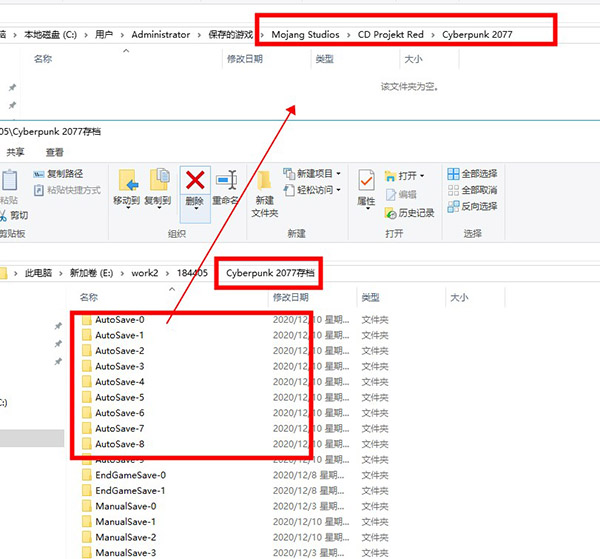Click the 移动到 (move to) folder icon

click(x=129, y=180)
